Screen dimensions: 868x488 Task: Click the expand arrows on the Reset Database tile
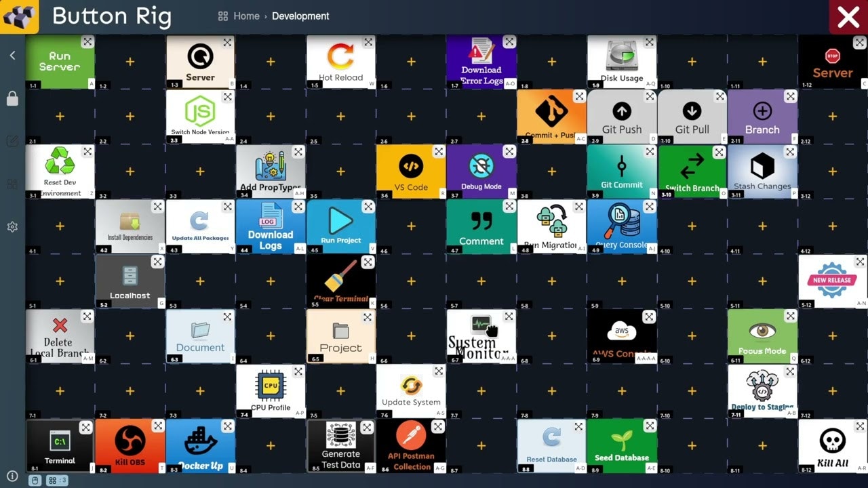tap(578, 427)
